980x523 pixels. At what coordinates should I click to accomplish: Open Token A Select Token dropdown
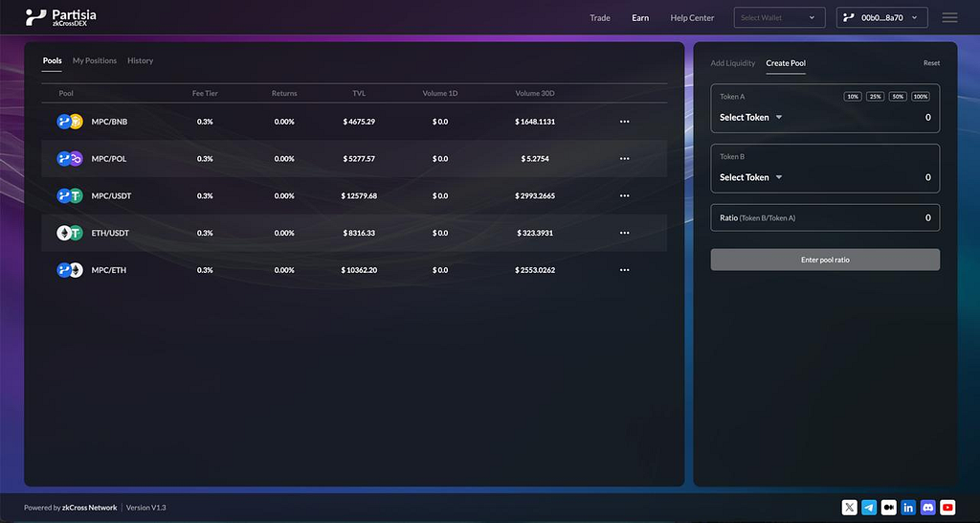click(x=750, y=117)
